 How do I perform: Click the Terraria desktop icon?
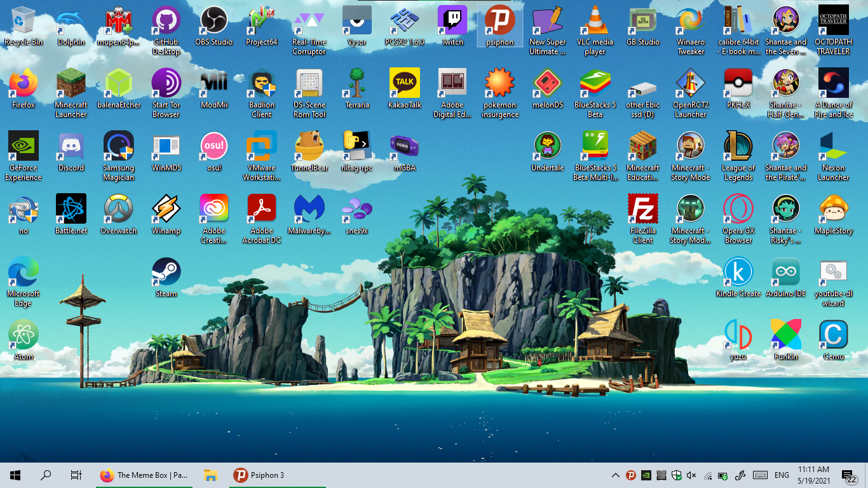coord(357,89)
